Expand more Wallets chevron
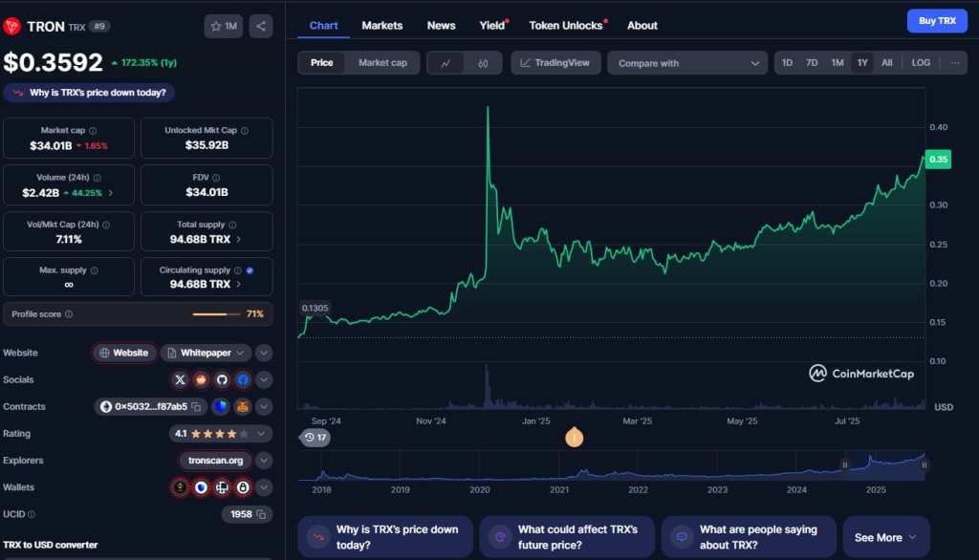 click(264, 487)
